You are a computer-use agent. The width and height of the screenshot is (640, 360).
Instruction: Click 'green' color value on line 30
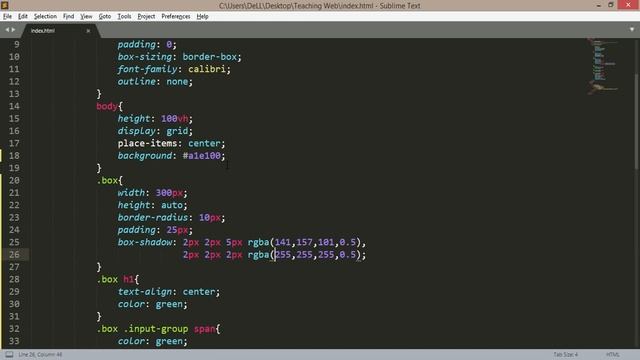click(x=169, y=304)
